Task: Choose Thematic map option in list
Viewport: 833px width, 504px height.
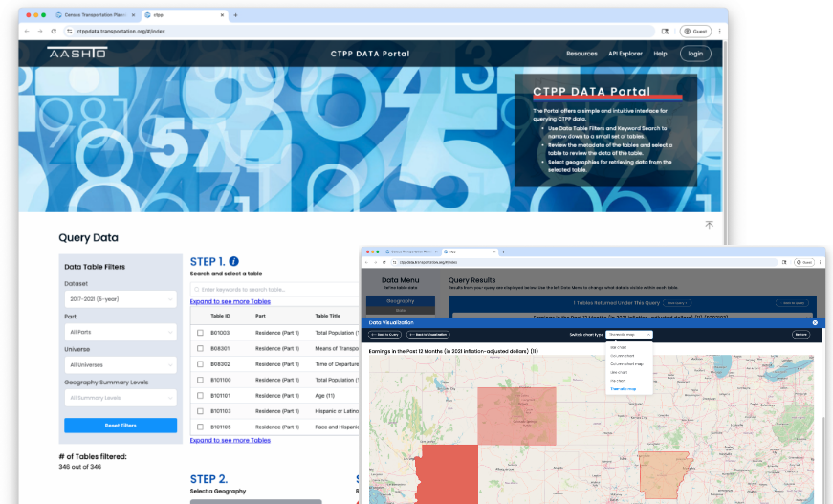Action: pyautogui.click(x=624, y=389)
